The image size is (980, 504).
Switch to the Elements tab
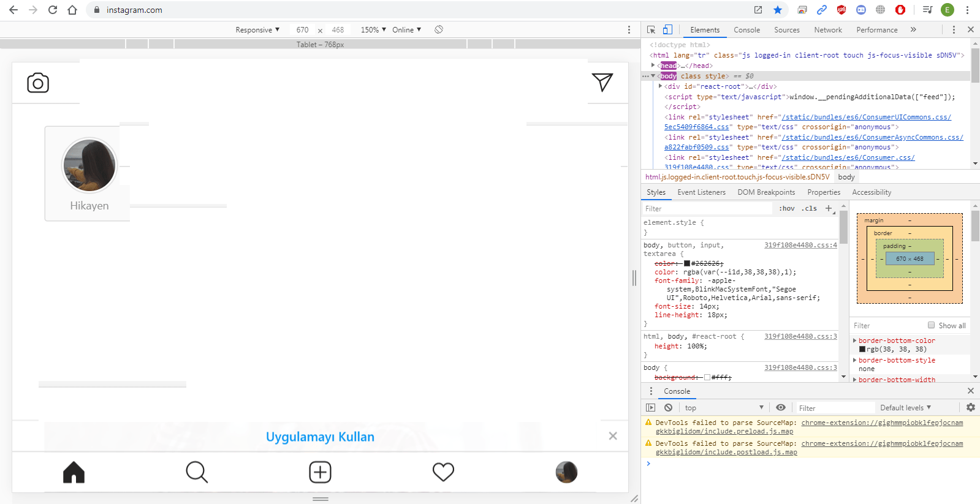click(705, 29)
